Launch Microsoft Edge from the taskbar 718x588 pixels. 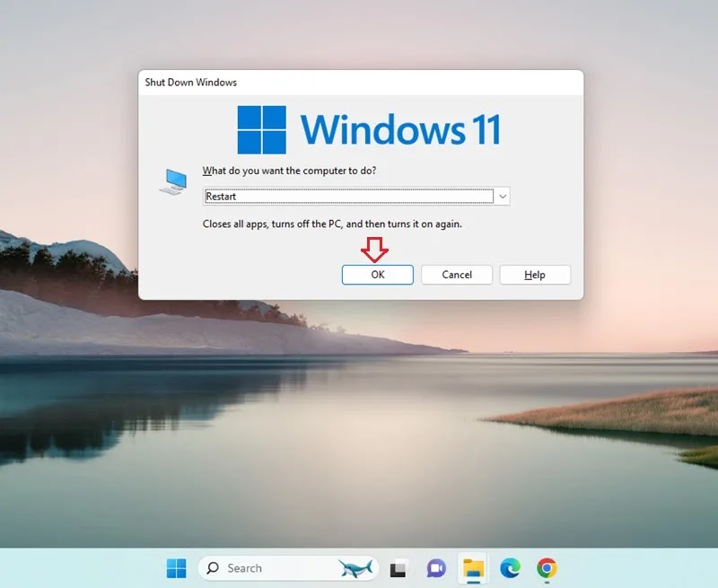click(510, 568)
